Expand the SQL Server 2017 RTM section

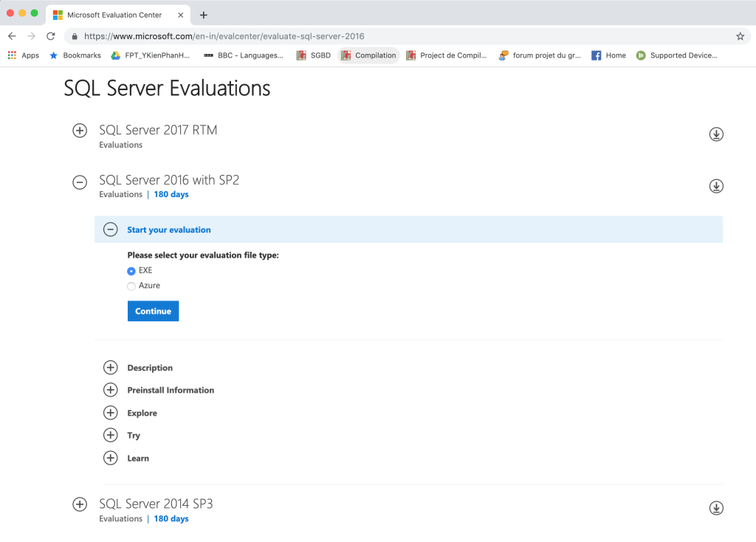coord(80,130)
